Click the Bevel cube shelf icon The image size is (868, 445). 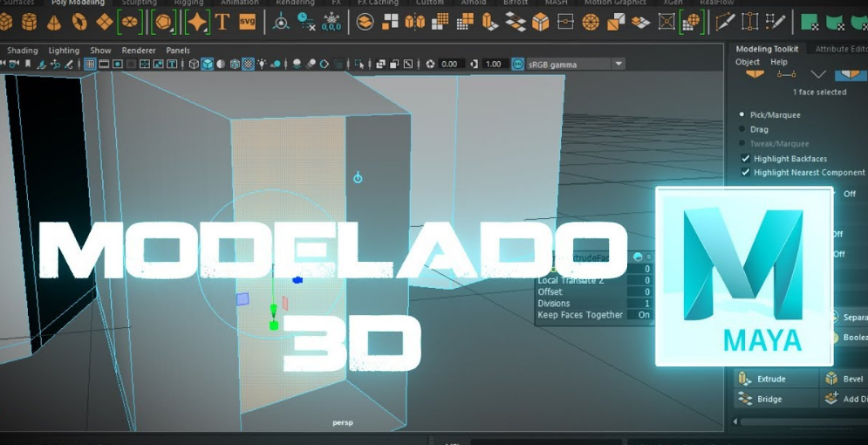pyautogui.click(x=540, y=22)
